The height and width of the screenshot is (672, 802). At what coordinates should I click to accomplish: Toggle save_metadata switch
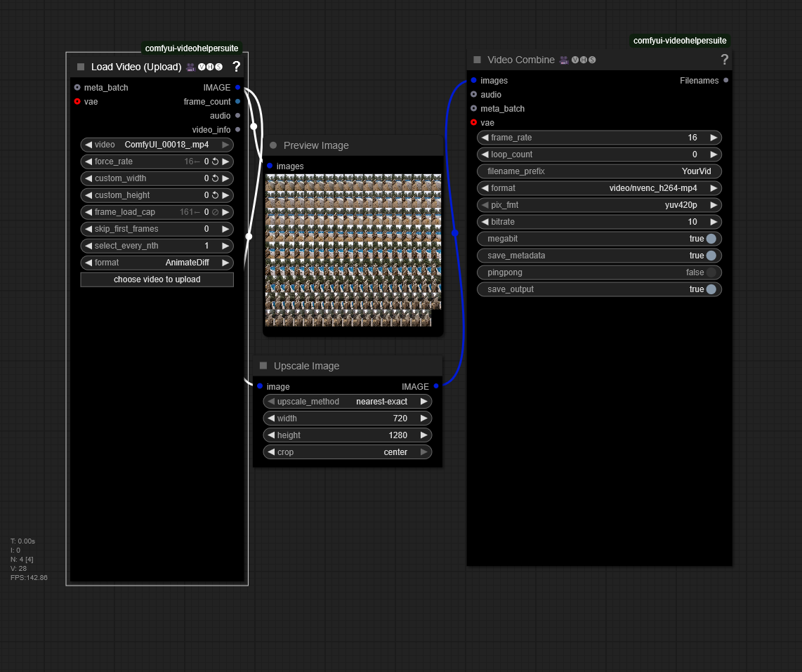click(x=711, y=256)
